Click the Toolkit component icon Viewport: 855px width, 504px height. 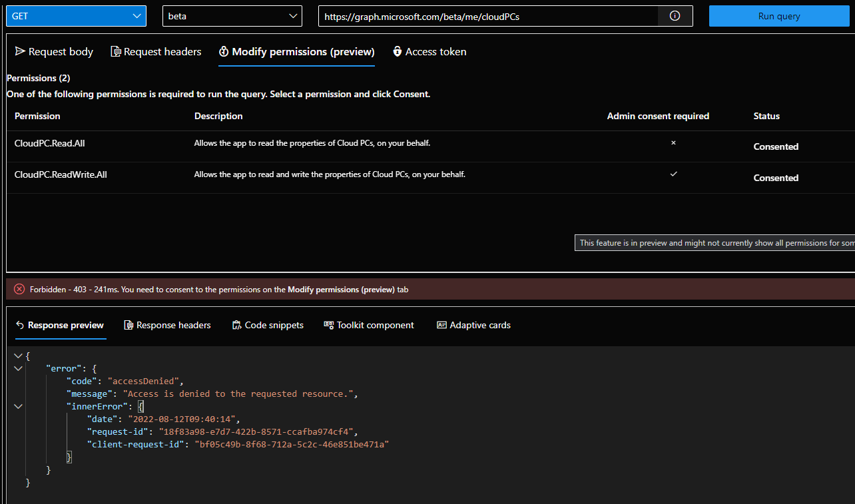point(328,325)
